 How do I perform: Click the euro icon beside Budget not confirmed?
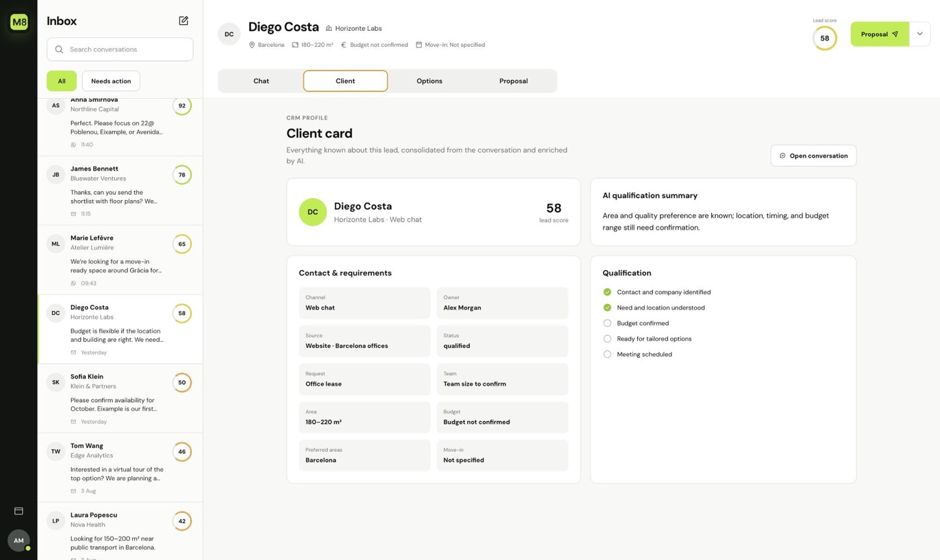pyautogui.click(x=344, y=45)
